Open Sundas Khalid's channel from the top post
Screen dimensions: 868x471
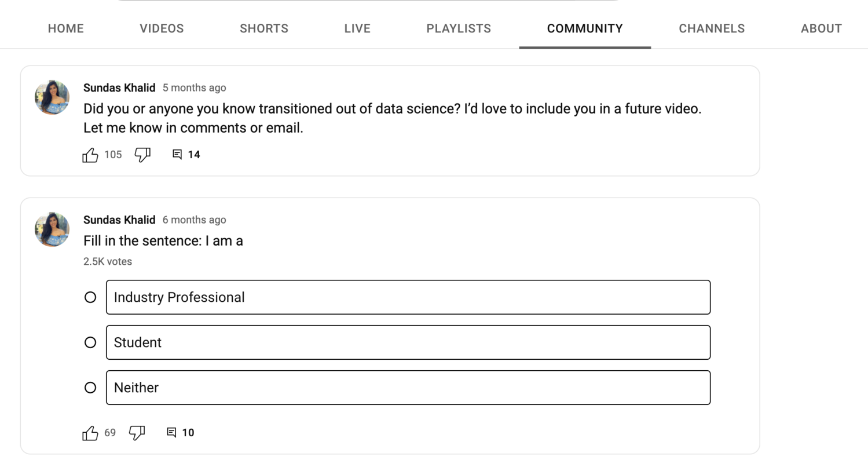[119, 87]
